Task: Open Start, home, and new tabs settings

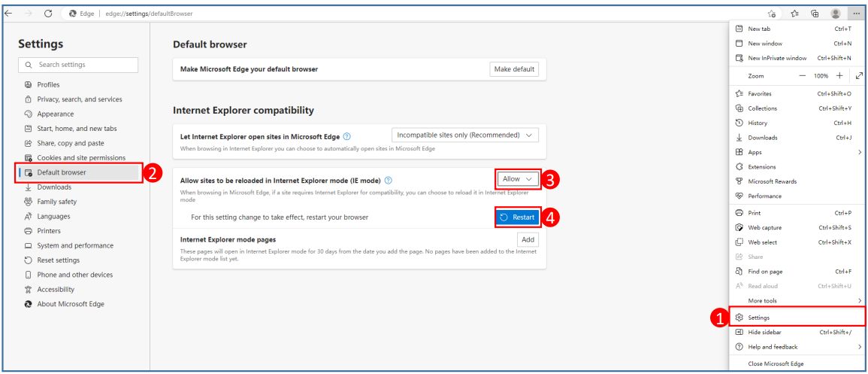Action: click(x=78, y=129)
